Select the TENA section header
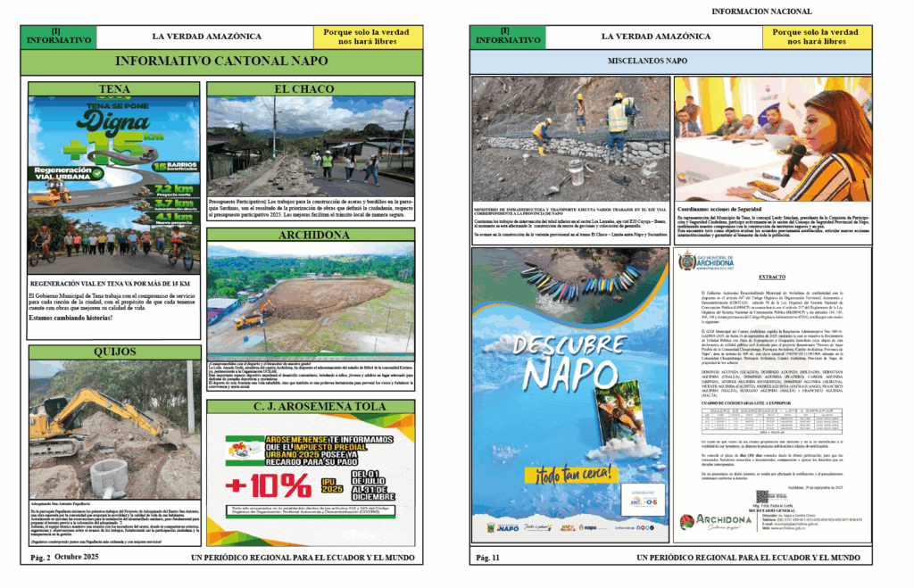914x588 pixels. pyautogui.click(x=113, y=88)
